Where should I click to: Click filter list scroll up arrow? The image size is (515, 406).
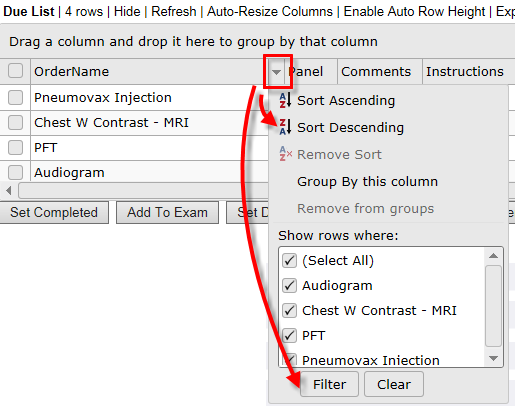tap(494, 256)
